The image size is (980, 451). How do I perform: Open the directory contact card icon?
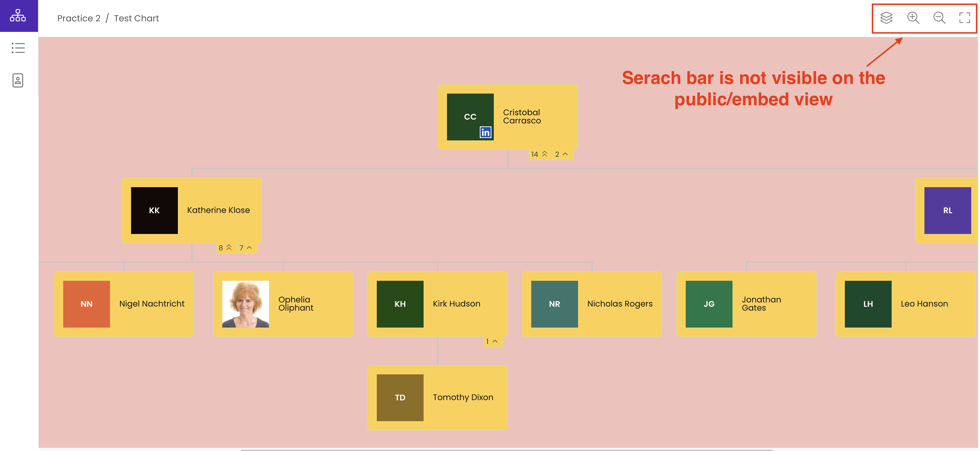point(18,80)
